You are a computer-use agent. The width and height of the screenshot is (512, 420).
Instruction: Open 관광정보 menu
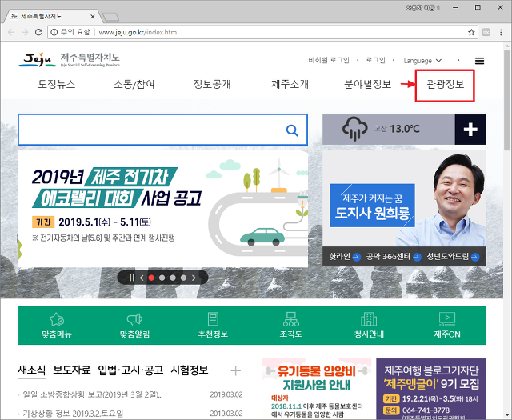[x=446, y=84]
